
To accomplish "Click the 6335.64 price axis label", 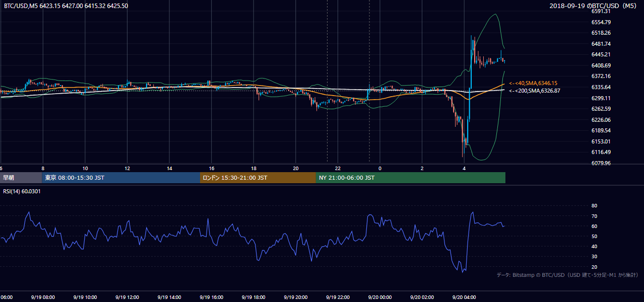I will point(601,87).
